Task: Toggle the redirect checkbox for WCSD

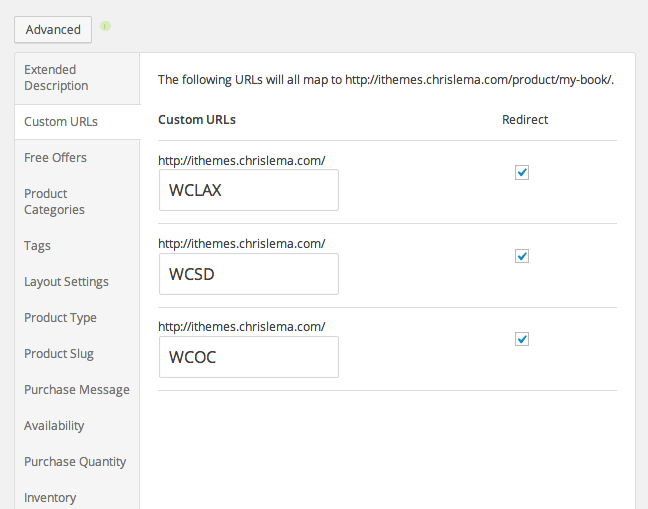Action: point(522,256)
